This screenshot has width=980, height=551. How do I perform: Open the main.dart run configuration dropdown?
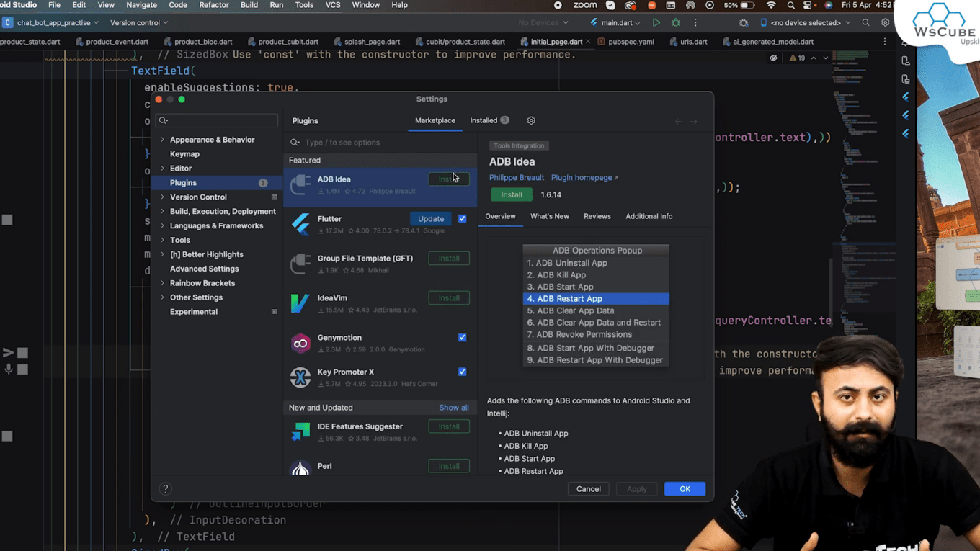(x=615, y=23)
